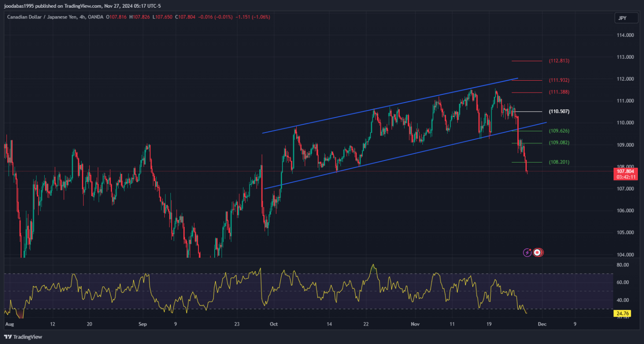
Task: Click the joodabas1995 publisher text
Action: 20,6
